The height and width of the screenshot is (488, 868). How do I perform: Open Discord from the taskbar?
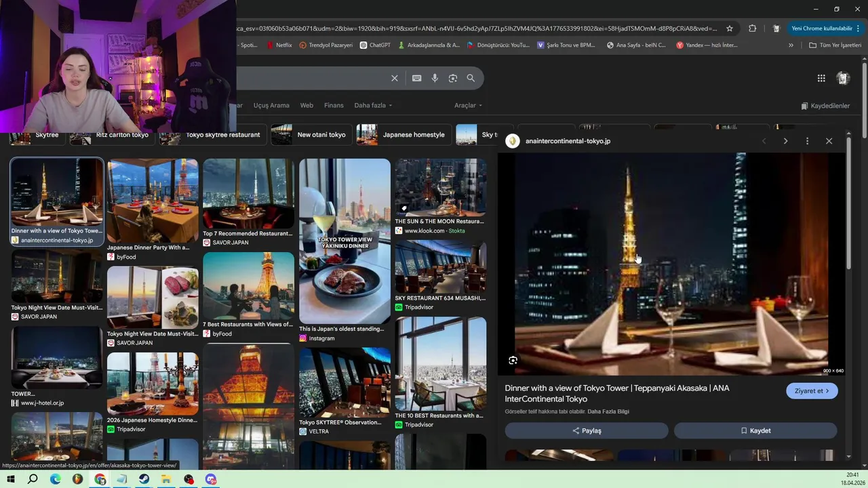tap(211, 479)
